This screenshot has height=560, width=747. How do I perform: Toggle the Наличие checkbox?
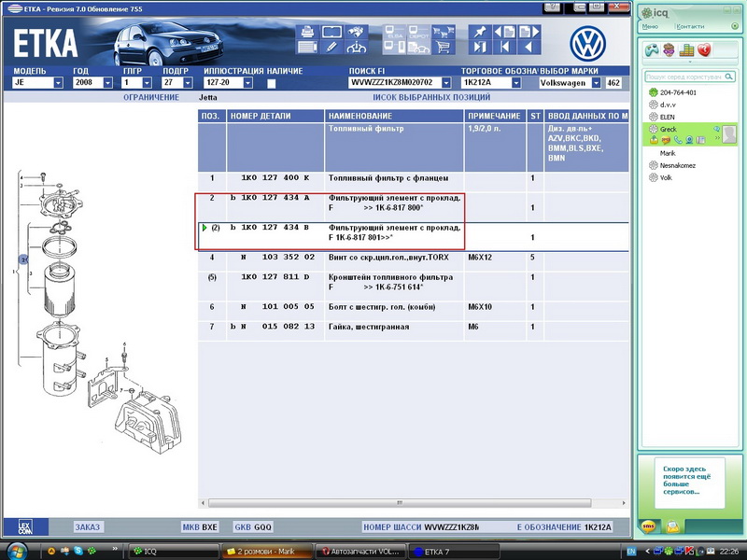click(x=272, y=83)
